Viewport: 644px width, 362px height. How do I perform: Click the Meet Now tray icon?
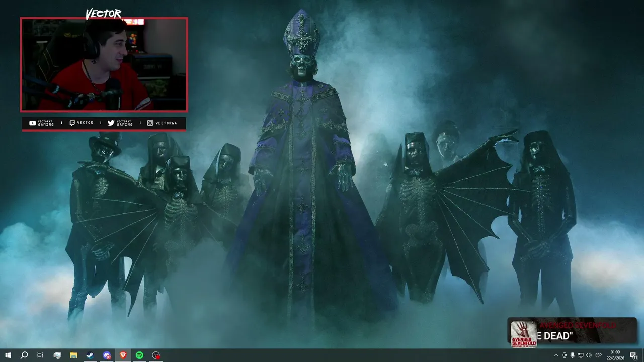pos(564,355)
